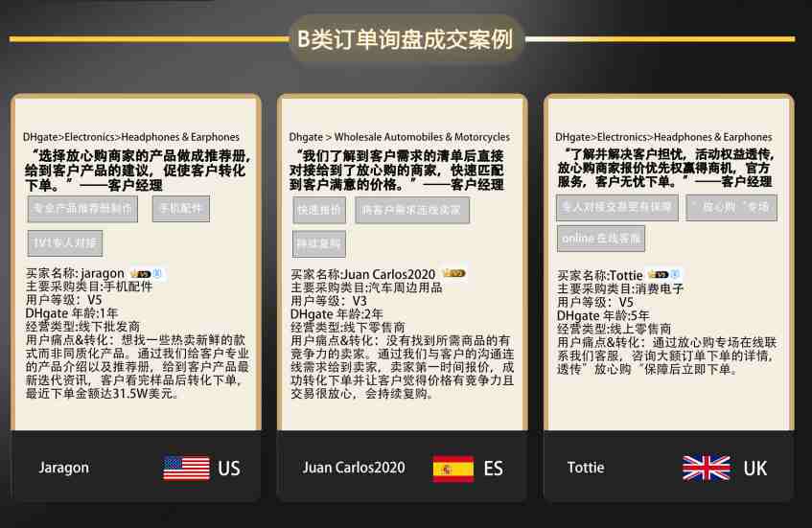Screen dimensions: 812x528
Task: Click 'DHgate 年龄:5年' line
Action: pyautogui.click(x=603, y=315)
